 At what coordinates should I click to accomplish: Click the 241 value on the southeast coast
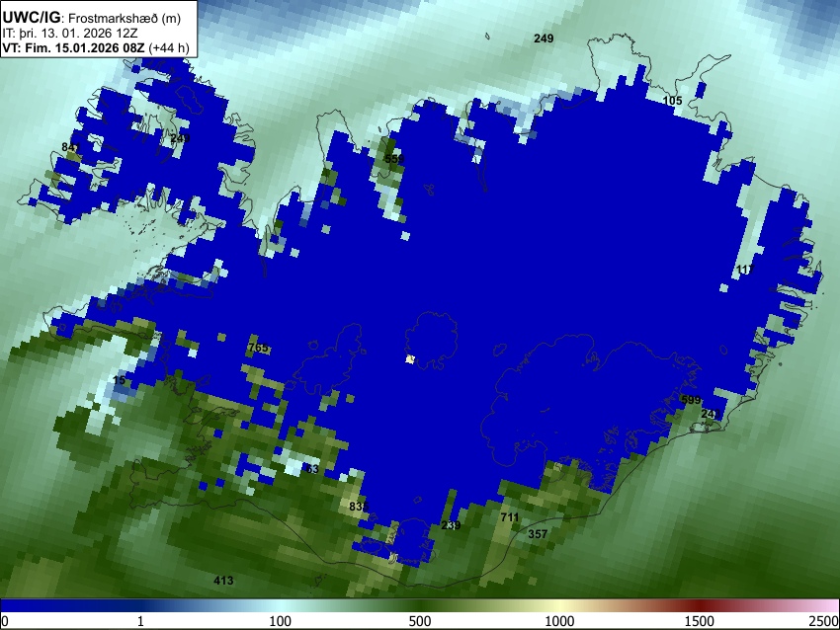[x=711, y=414]
